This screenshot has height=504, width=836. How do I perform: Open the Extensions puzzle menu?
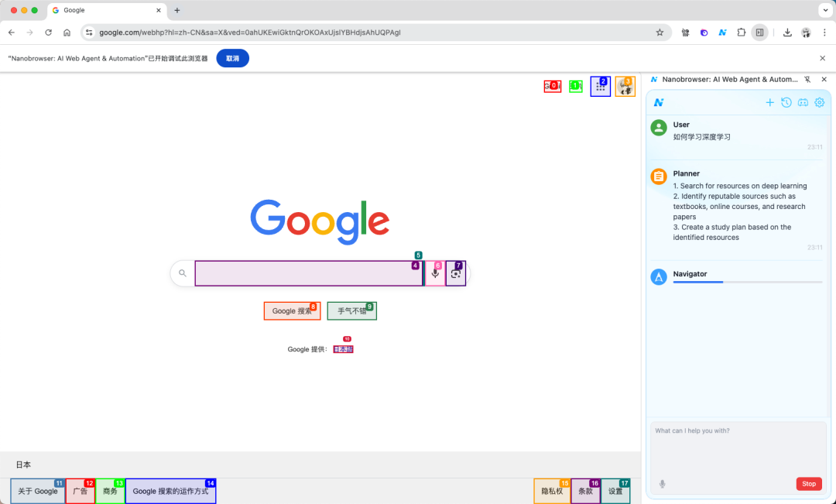pyautogui.click(x=741, y=33)
